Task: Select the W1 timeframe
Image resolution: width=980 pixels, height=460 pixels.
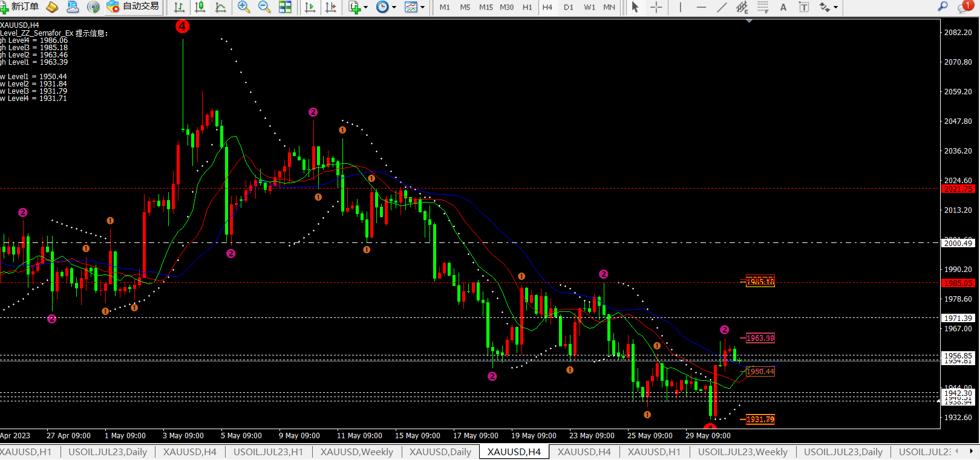Action: pyautogui.click(x=589, y=7)
